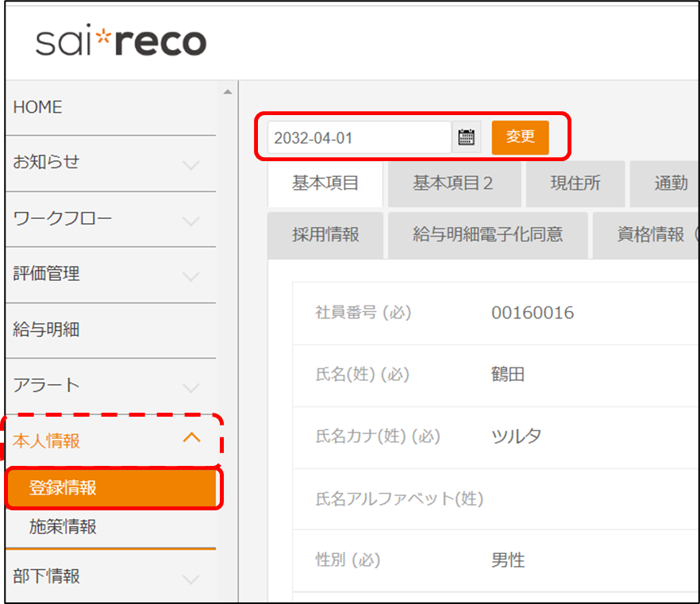Open 施策情報 in the sidebar submenu

tap(63, 527)
